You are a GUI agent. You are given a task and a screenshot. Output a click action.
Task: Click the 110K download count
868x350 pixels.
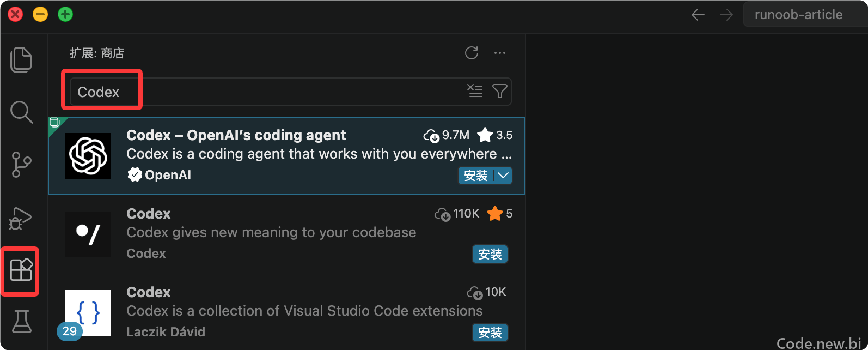457,214
